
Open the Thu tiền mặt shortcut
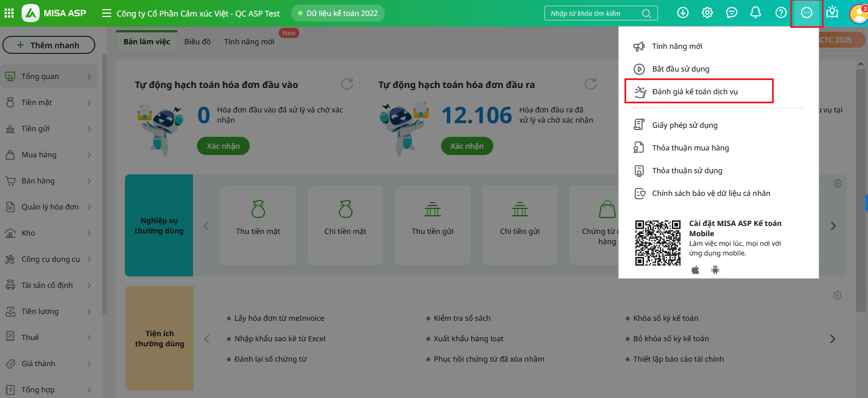click(258, 217)
